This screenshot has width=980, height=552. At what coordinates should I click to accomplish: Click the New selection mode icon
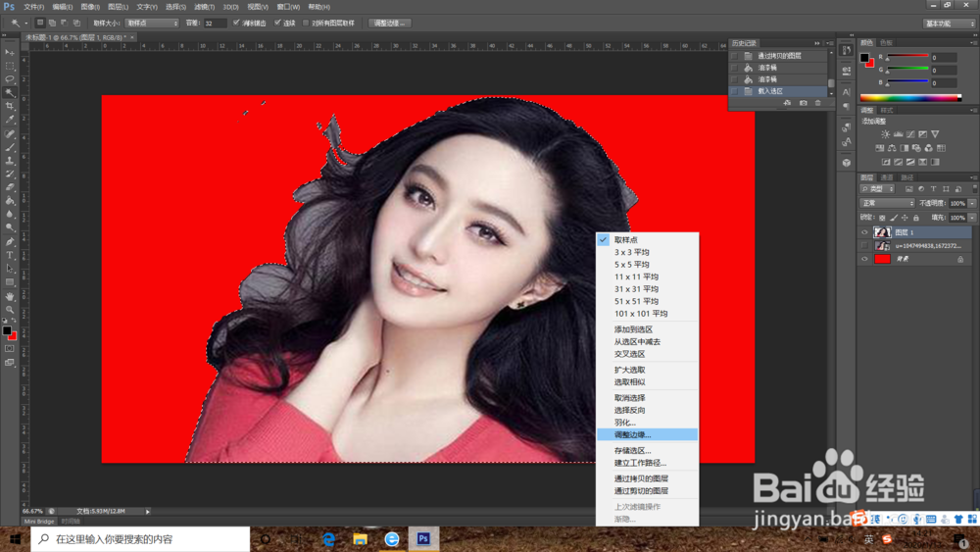coord(40,24)
